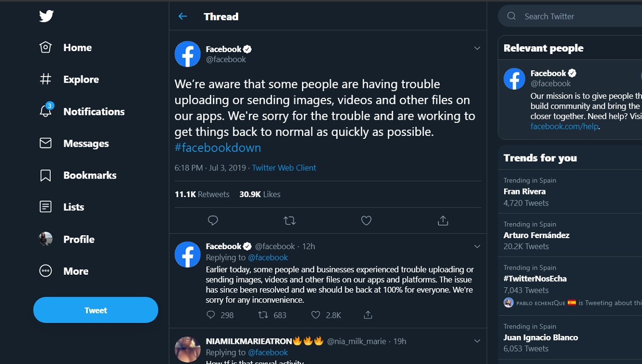Retweet the main Facebook tweet
The height and width of the screenshot is (364, 642).
tap(289, 221)
